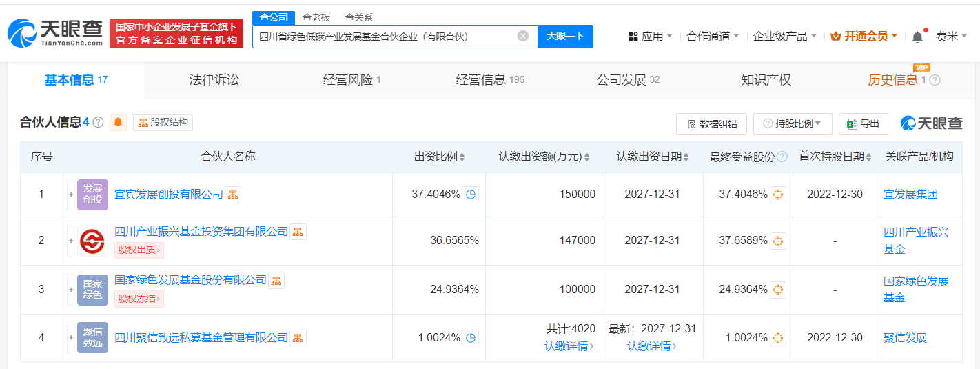Select the 经营风险 tab

[352, 80]
